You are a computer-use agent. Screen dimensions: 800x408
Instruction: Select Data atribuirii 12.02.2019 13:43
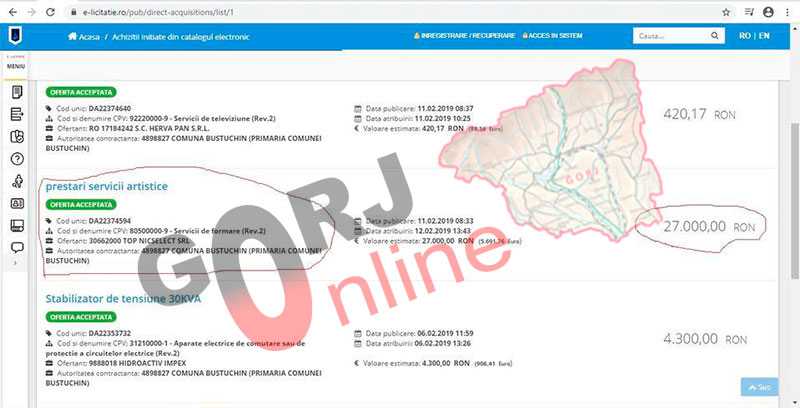(418, 231)
